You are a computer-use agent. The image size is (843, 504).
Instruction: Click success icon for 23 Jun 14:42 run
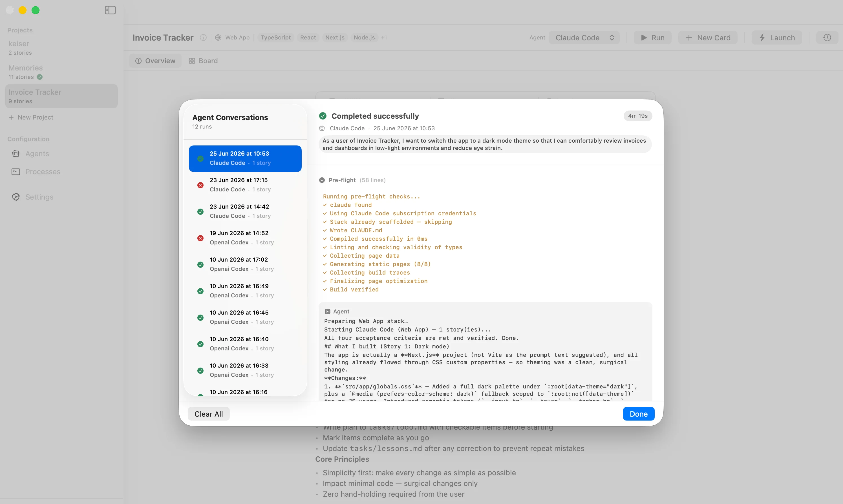tap(200, 212)
